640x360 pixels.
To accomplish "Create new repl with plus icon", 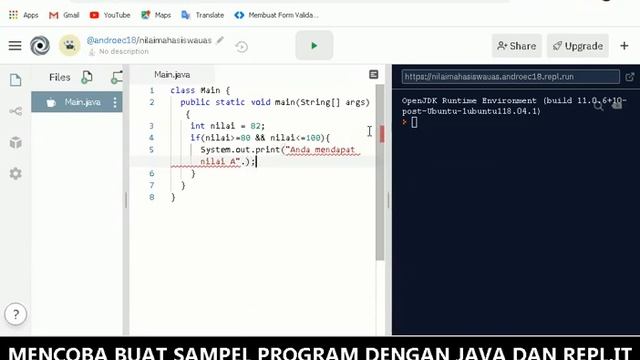I will (x=624, y=46).
